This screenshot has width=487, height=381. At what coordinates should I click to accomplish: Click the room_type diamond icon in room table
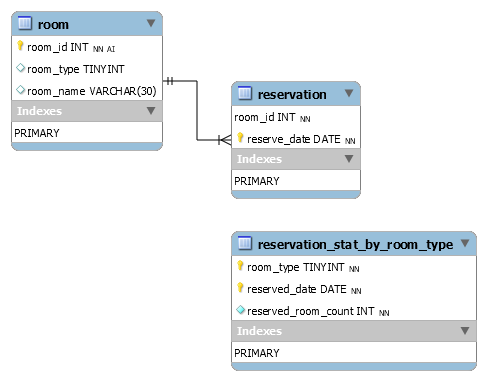(x=21, y=68)
